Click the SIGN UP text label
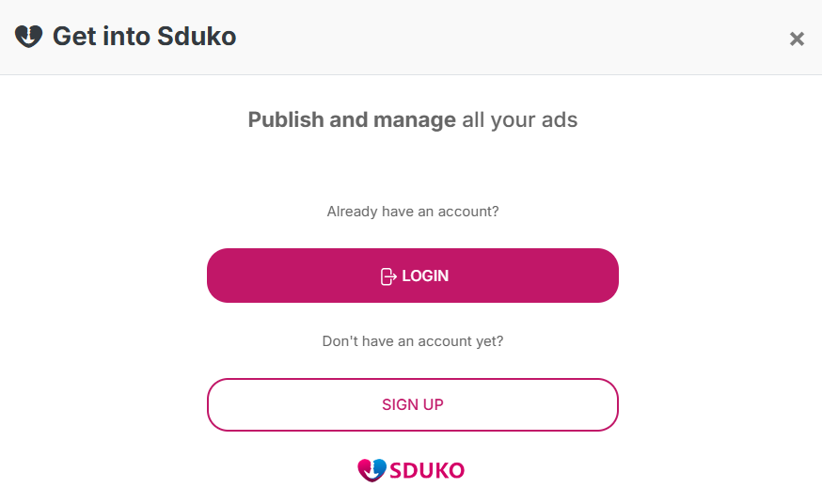 coord(413,404)
